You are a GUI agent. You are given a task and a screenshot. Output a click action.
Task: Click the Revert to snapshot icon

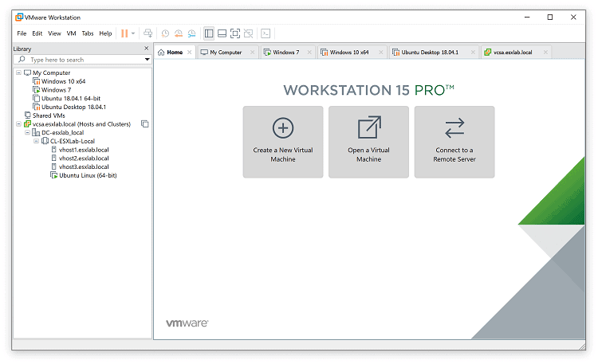tap(179, 33)
